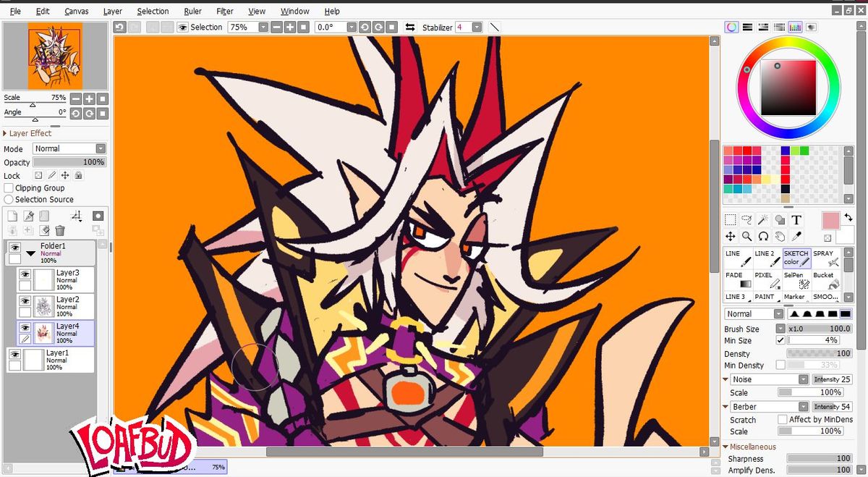Image resolution: width=868 pixels, height=477 pixels.
Task: Delete the selected layer with the trash icon
Action: (60, 231)
